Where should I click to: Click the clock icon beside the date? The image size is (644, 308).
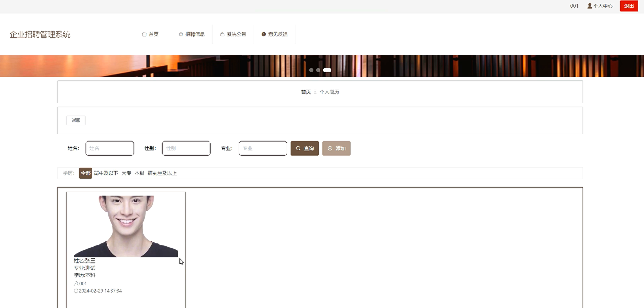click(76, 291)
